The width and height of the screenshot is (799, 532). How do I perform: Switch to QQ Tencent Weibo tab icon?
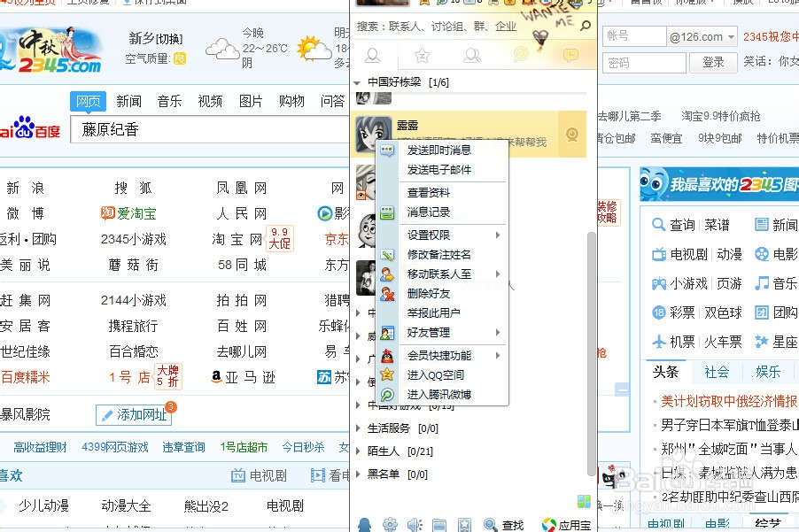pos(521,55)
